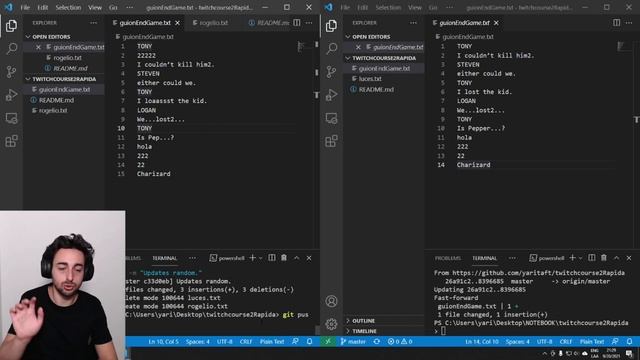Open File menu in left VS Code window
This screenshot has height=360, width=640.
pyautogui.click(x=25, y=7)
